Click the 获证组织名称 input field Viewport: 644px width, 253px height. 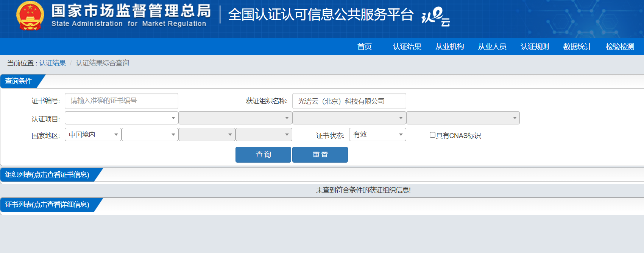click(x=349, y=101)
